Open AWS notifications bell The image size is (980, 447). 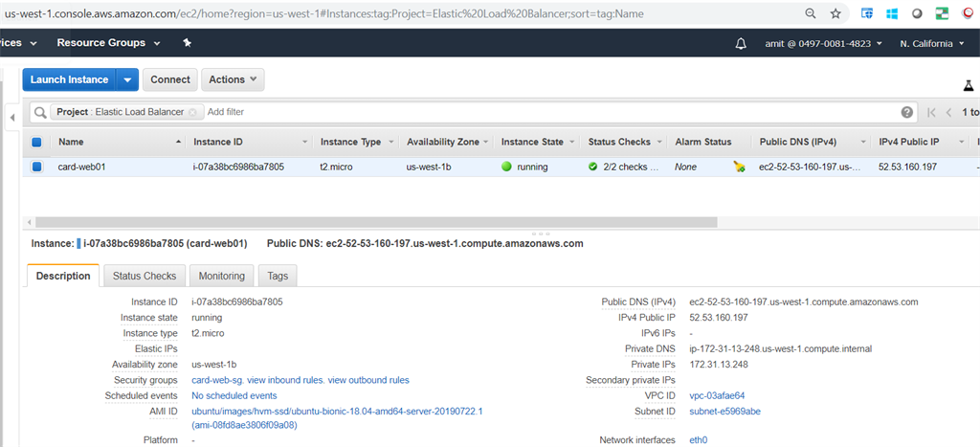(x=742, y=44)
